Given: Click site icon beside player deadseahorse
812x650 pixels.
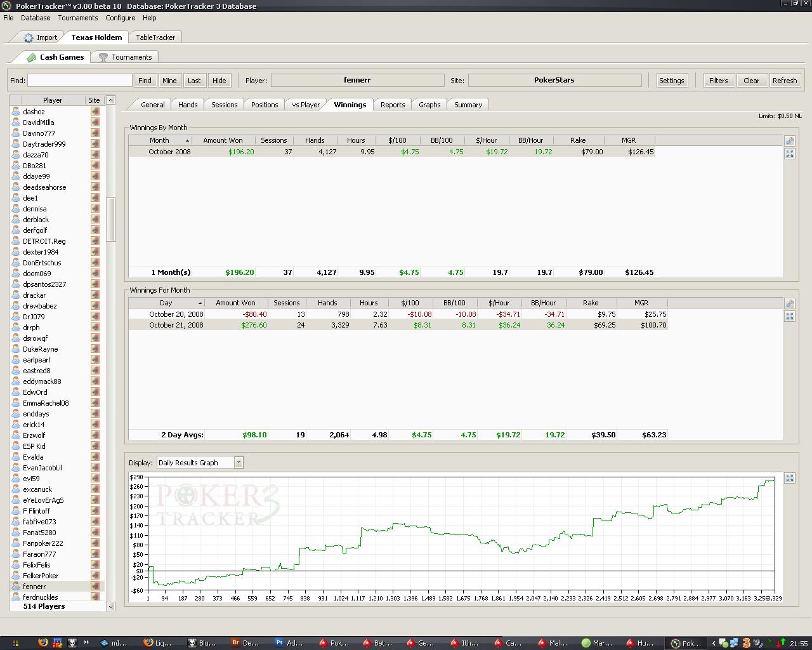Looking at the screenshot, I should pos(95,187).
